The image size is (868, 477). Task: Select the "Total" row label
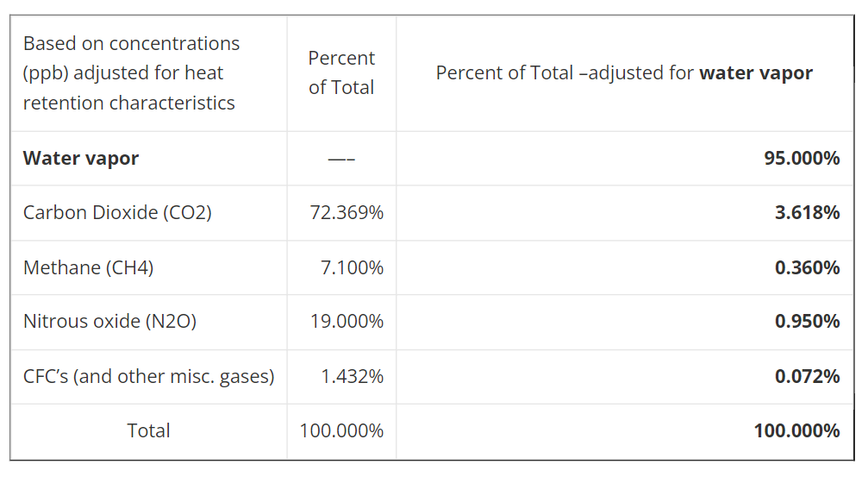[148, 430]
